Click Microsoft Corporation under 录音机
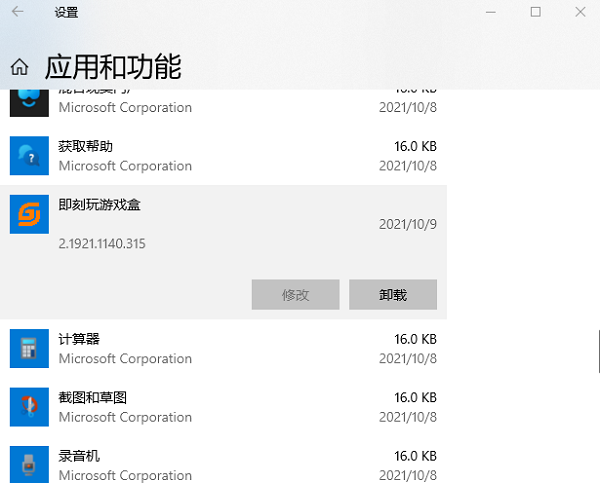 125,476
